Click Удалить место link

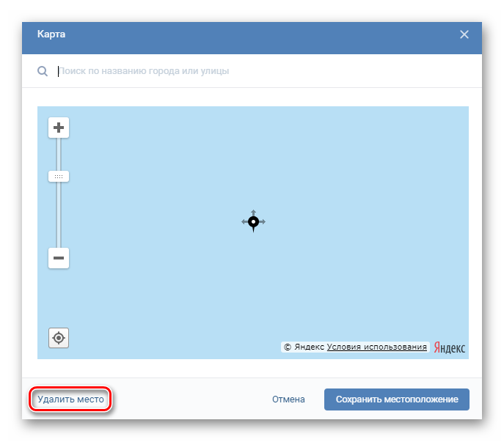click(70, 399)
